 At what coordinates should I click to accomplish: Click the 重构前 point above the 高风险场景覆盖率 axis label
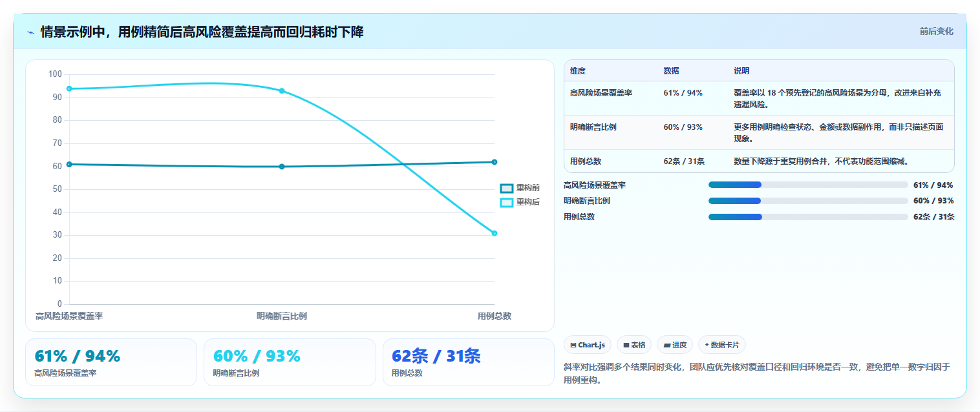(69, 164)
